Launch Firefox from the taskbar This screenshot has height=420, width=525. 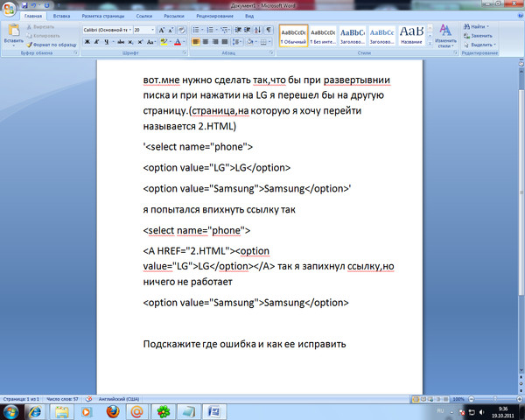tap(113, 411)
